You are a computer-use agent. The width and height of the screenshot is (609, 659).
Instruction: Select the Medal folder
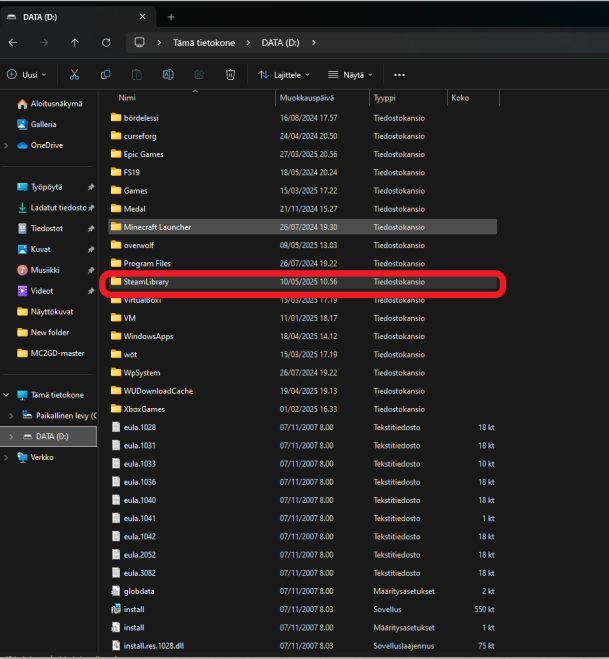click(x=303, y=209)
